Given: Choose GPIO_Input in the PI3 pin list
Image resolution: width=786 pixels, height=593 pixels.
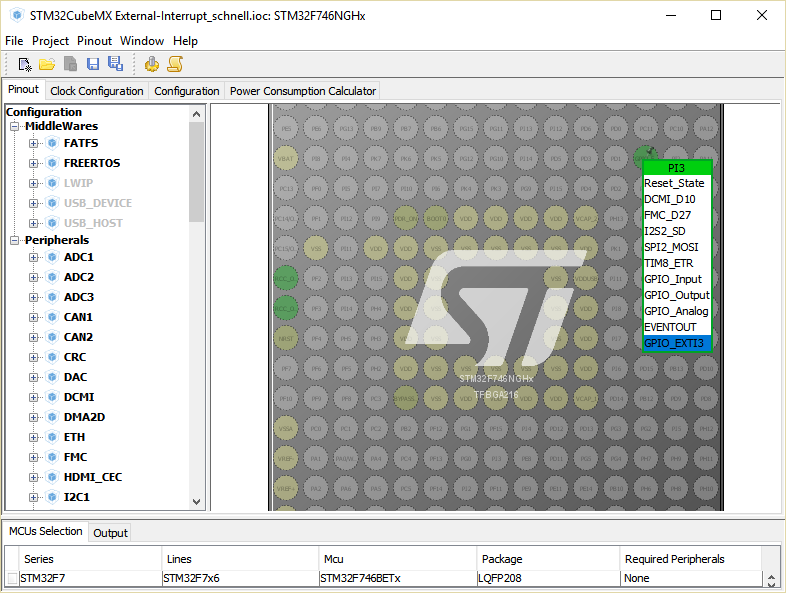Looking at the screenshot, I should coord(677,279).
